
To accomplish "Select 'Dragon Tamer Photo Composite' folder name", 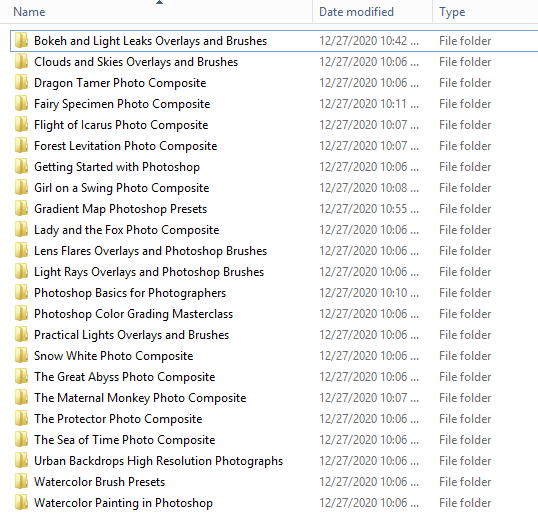I will [x=120, y=83].
